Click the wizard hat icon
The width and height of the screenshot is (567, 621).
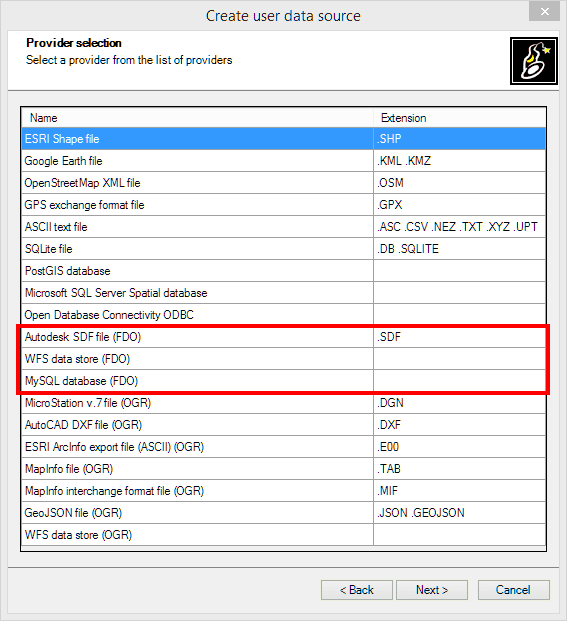coord(534,61)
